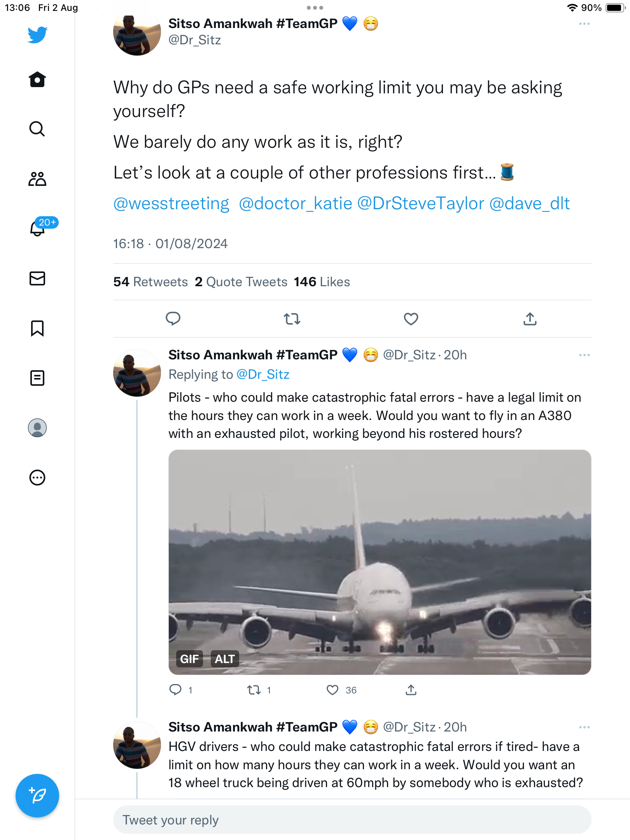The image size is (630, 840).
Task: Open Messages envelope icon
Action: tap(37, 278)
